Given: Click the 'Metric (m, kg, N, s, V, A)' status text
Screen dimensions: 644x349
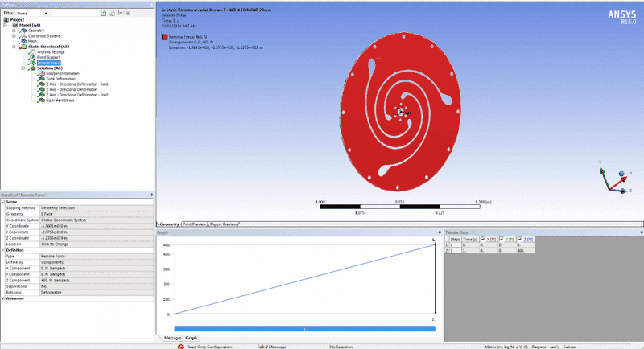Looking at the screenshot, I should [506, 347].
